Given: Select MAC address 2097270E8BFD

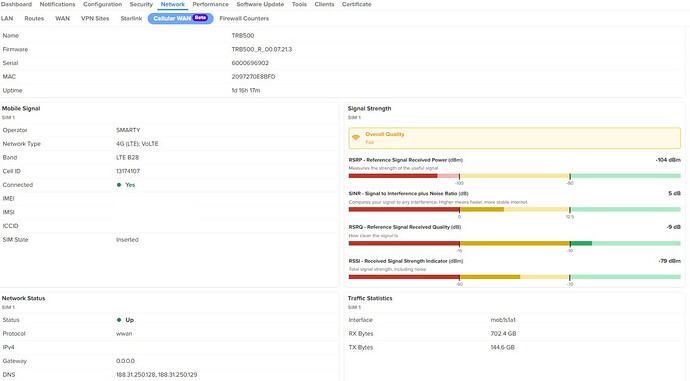Looking at the screenshot, I should pyautogui.click(x=253, y=77).
